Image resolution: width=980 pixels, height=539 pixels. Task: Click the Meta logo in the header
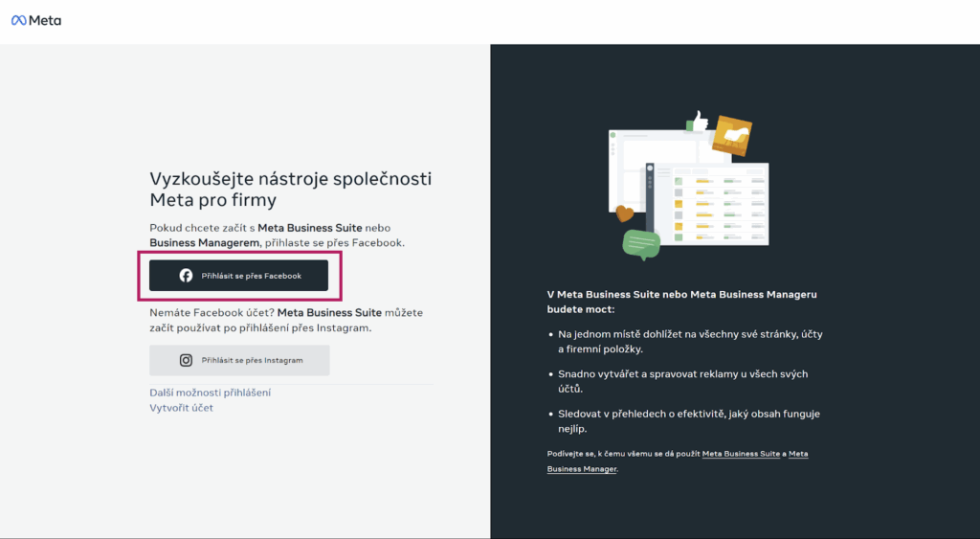(x=36, y=20)
